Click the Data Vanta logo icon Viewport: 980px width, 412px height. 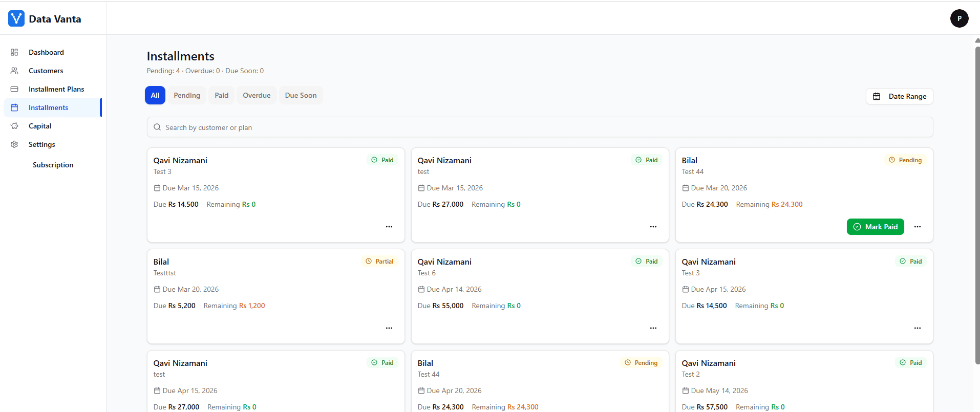coord(16,19)
